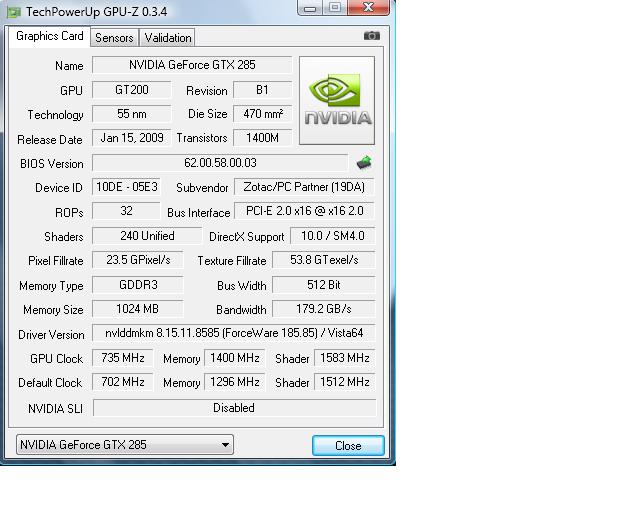This screenshot has height=512, width=640.
Task: Click the BIOS save chip icon
Action: (364, 163)
